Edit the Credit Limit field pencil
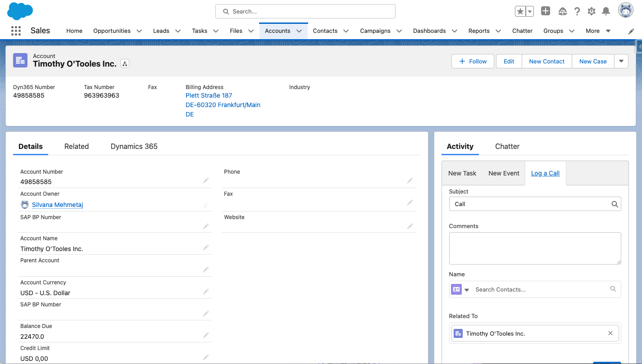Image resolution: width=642 pixels, height=364 pixels. 206,357
